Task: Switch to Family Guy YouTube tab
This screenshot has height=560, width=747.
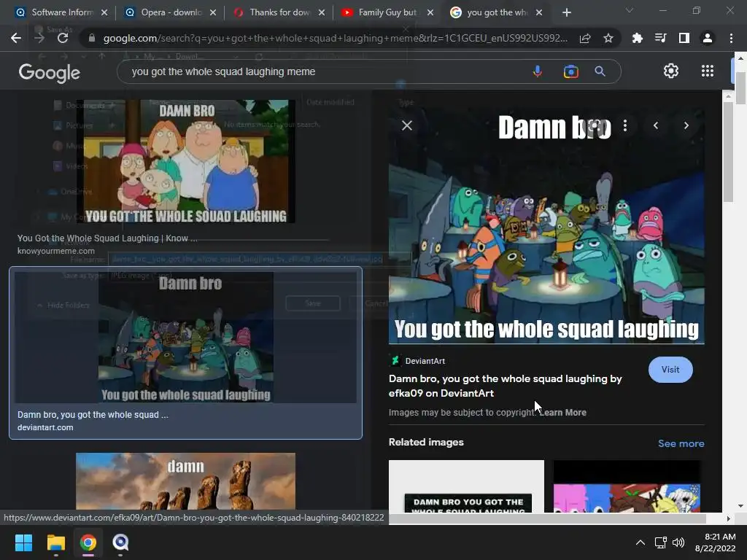Action: click(x=387, y=12)
